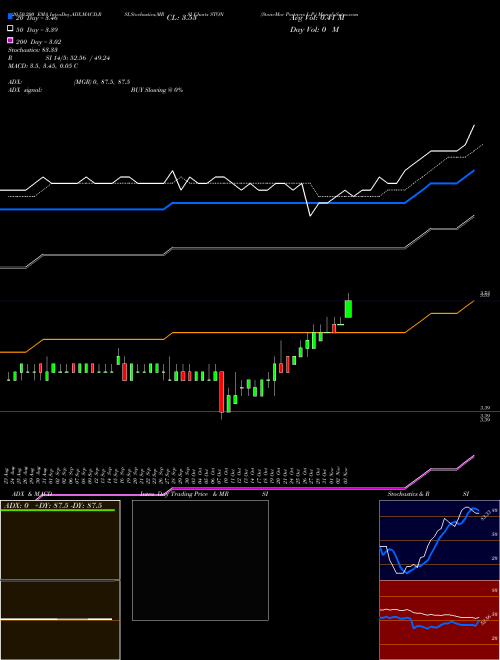Select the '200 Day - 3.02' legend text

click(x=39, y=42)
